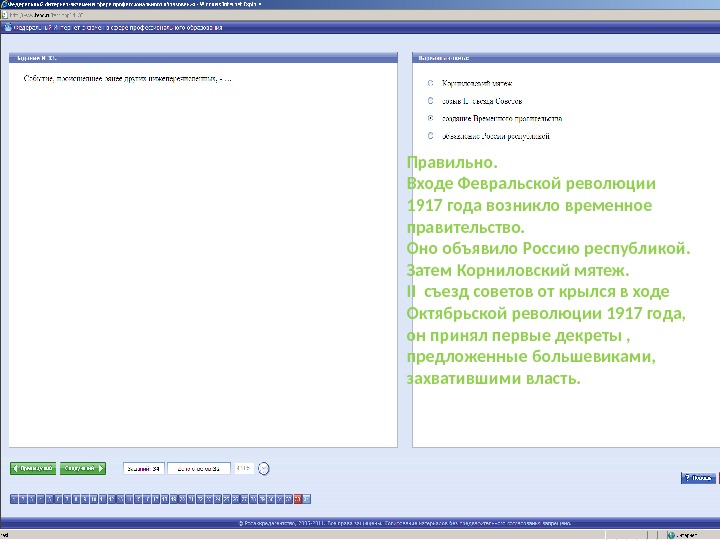Jump to question number 8
The image size is (720, 540).
pyautogui.click(x=77, y=499)
